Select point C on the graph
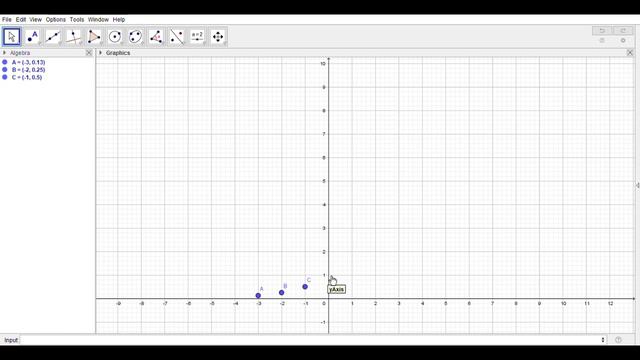The height and width of the screenshot is (360, 640). 305,287
